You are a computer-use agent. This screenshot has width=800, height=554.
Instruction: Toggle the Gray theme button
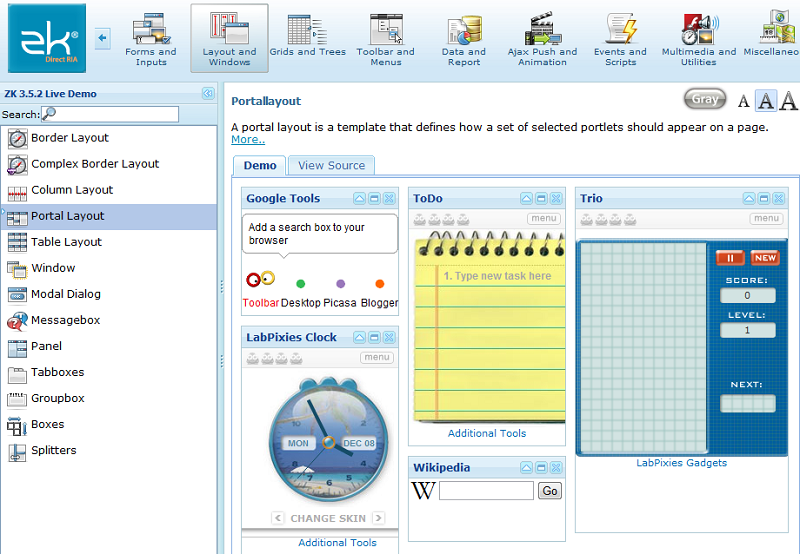[705, 99]
